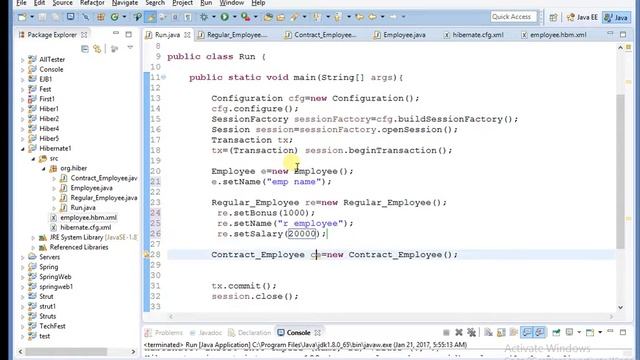Collapse all in Package Explorer
The height and width of the screenshot is (360, 640).
click(84, 49)
